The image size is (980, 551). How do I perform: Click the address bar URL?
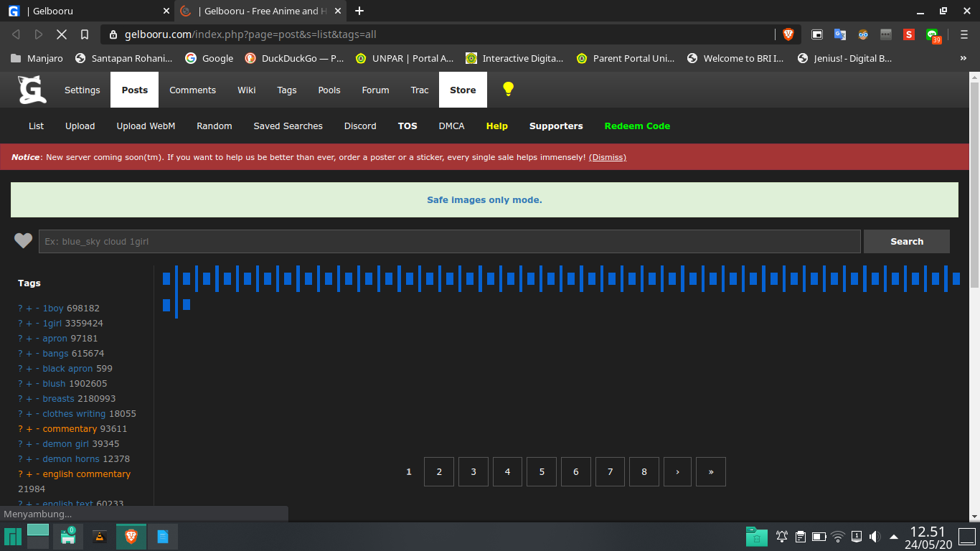click(250, 34)
